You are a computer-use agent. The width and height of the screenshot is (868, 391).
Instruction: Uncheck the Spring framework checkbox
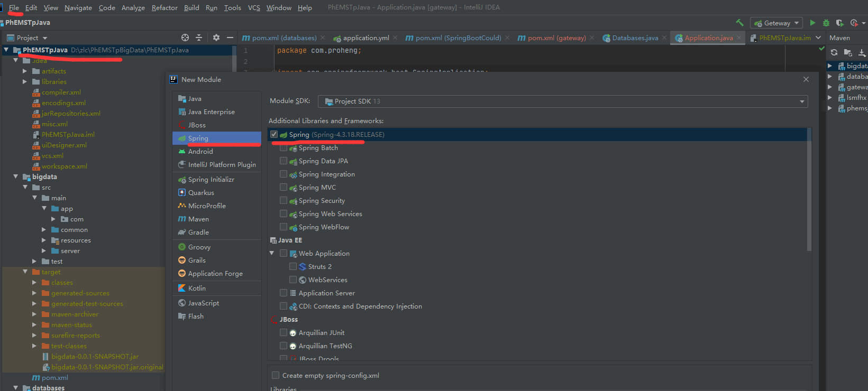click(x=274, y=134)
